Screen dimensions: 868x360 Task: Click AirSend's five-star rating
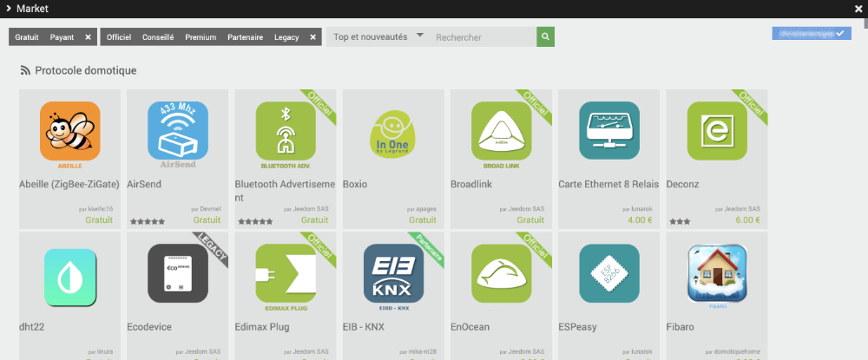point(148,221)
